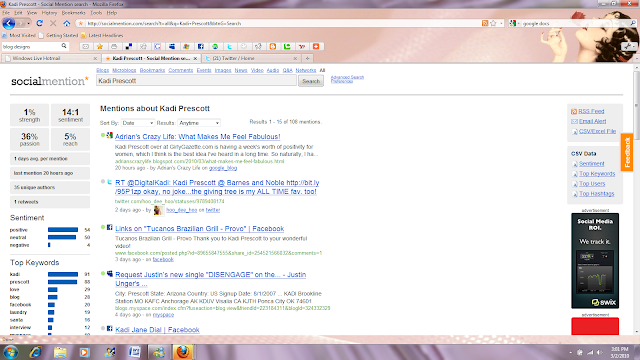Click the socialmention logo
Viewport: 640px width, 360px height.
point(50,81)
